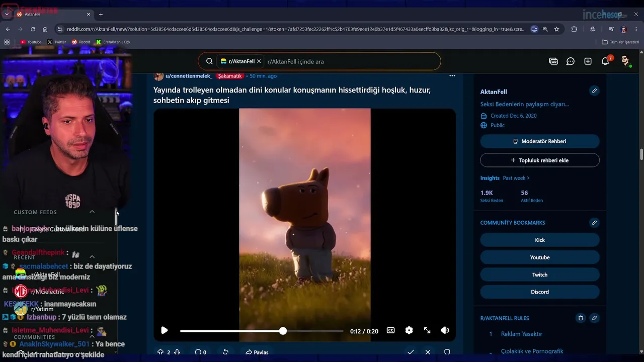Downvote the post
The image size is (644, 362).
177,352
